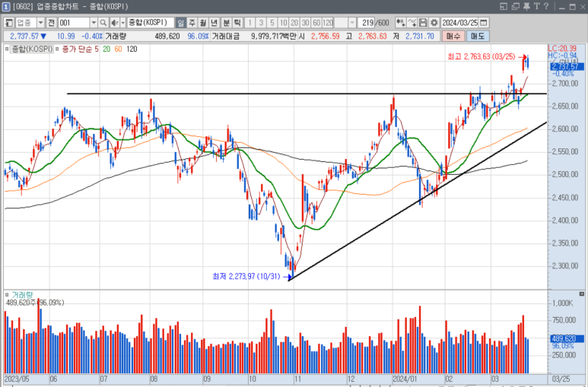Viewport: 588px width, 387px height.
Task: Click the 시 opening price 2,756.59
Action: 325,36
